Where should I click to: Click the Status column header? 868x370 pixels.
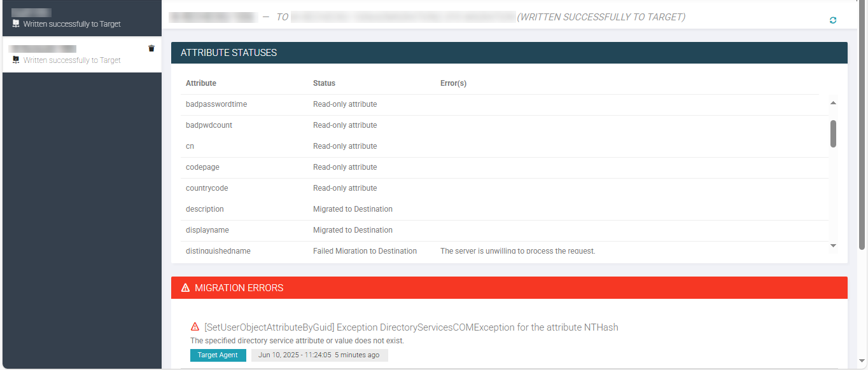pyautogui.click(x=324, y=83)
